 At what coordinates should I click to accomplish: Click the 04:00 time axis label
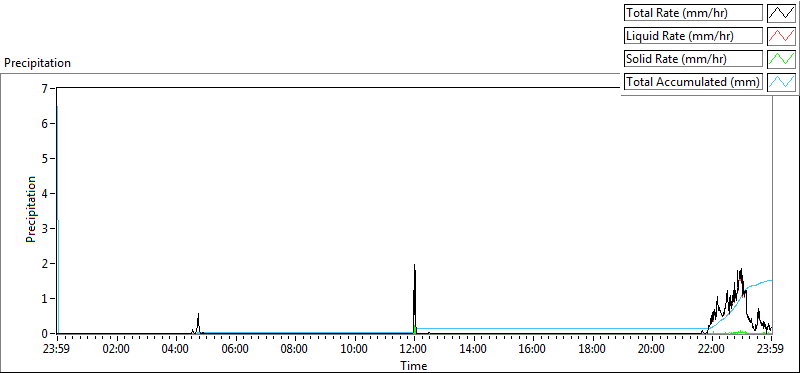pyautogui.click(x=176, y=350)
